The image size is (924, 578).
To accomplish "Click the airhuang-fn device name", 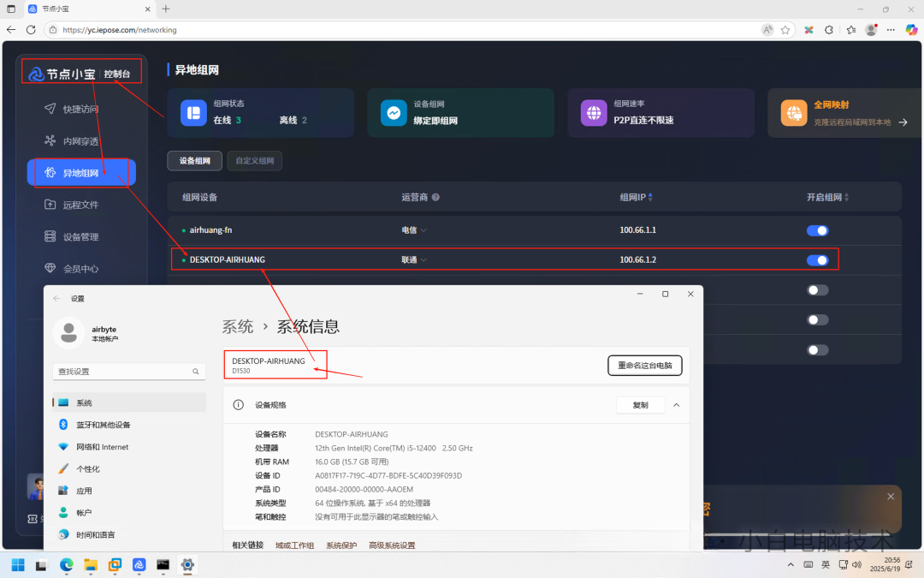I will click(210, 230).
